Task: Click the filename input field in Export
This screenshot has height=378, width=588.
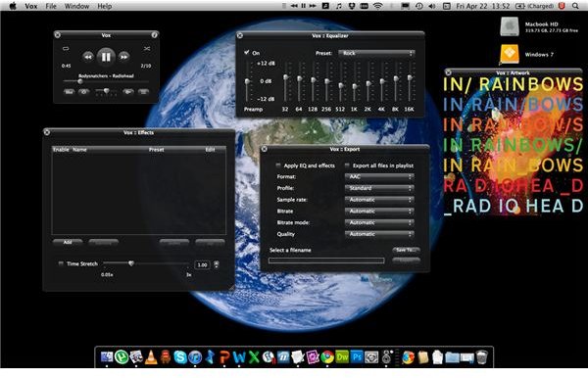Action: (x=326, y=260)
